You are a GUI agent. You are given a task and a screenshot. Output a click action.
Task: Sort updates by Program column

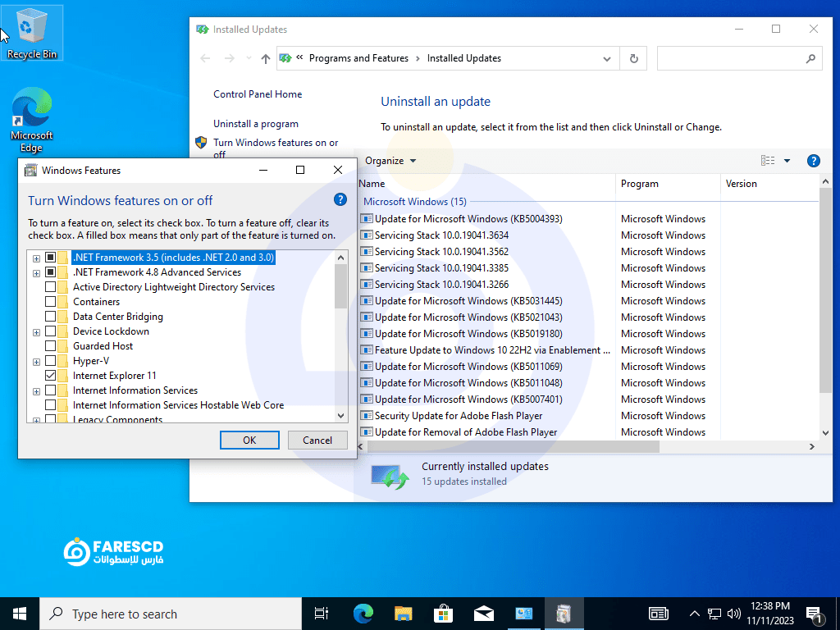pos(668,184)
